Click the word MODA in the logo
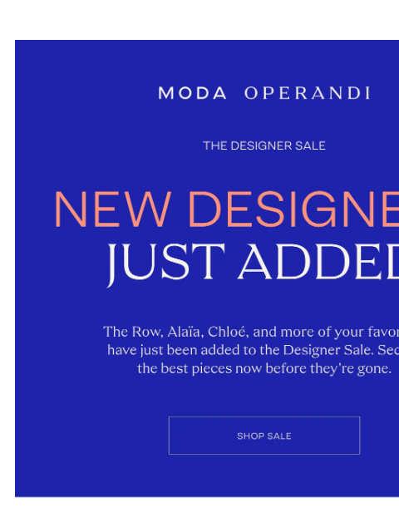This screenshot has height=532, width=399. pos(192,93)
